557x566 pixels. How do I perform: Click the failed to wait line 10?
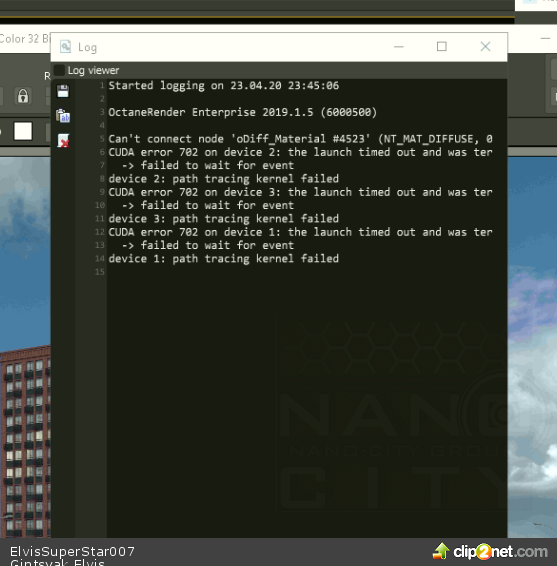click(x=208, y=205)
